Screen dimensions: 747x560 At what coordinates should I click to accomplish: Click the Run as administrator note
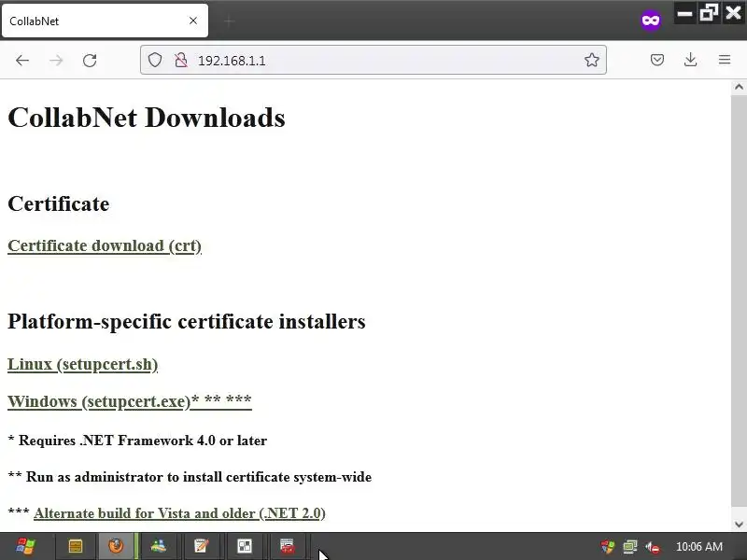click(x=190, y=477)
